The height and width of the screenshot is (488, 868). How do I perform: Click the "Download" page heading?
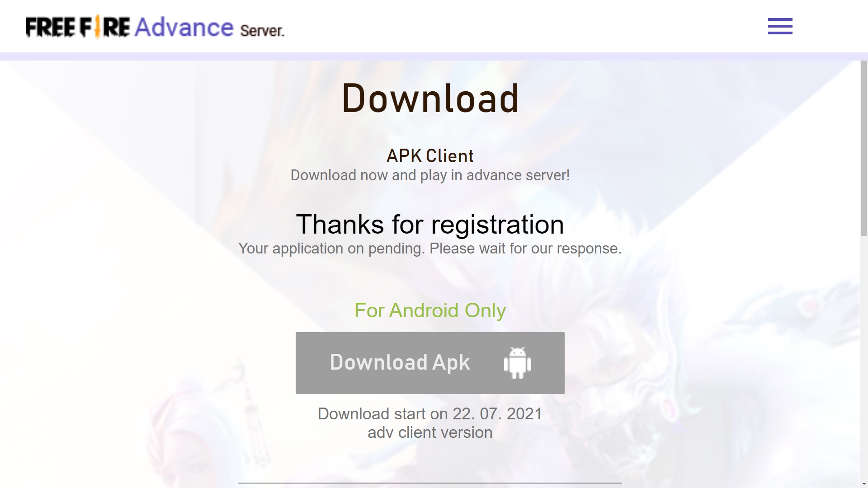point(430,98)
